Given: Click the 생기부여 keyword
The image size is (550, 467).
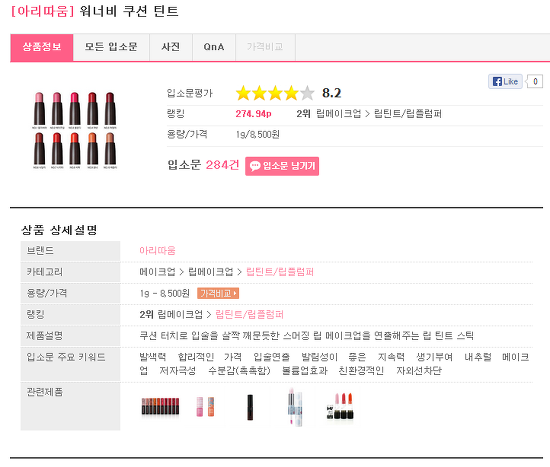Looking at the screenshot, I should [434, 357].
